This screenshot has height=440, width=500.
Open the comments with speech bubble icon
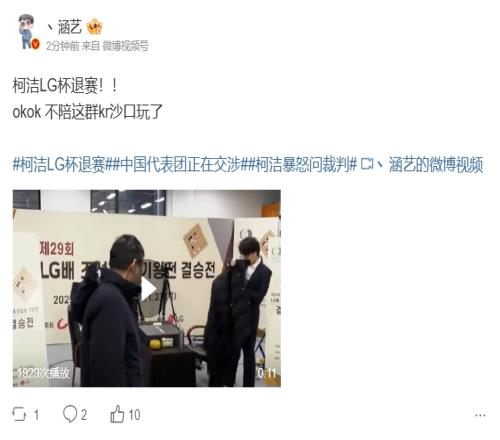point(75,414)
